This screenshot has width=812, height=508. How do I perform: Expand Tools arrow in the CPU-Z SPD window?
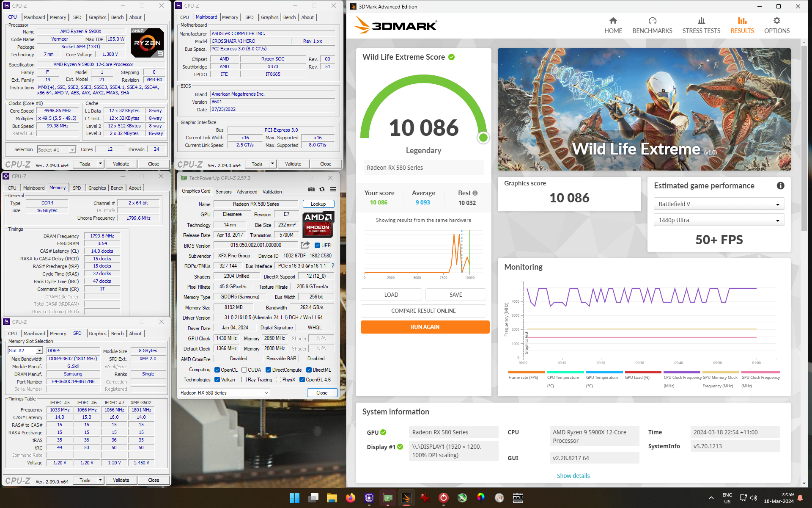(100, 480)
